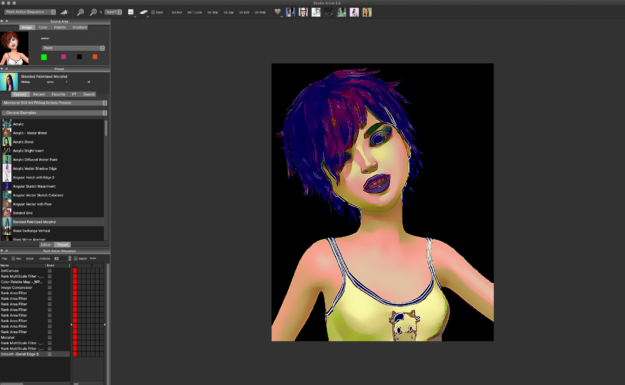The image size is (625, 385).
Task: Select the magenta color swatch in Source Area
Action: [63, 57]
